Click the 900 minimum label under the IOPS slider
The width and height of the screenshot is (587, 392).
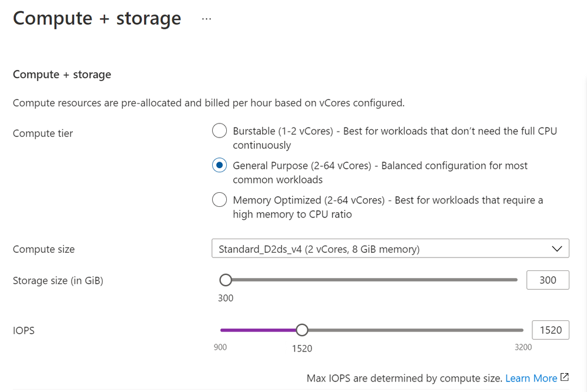click(x=220, y=347)
